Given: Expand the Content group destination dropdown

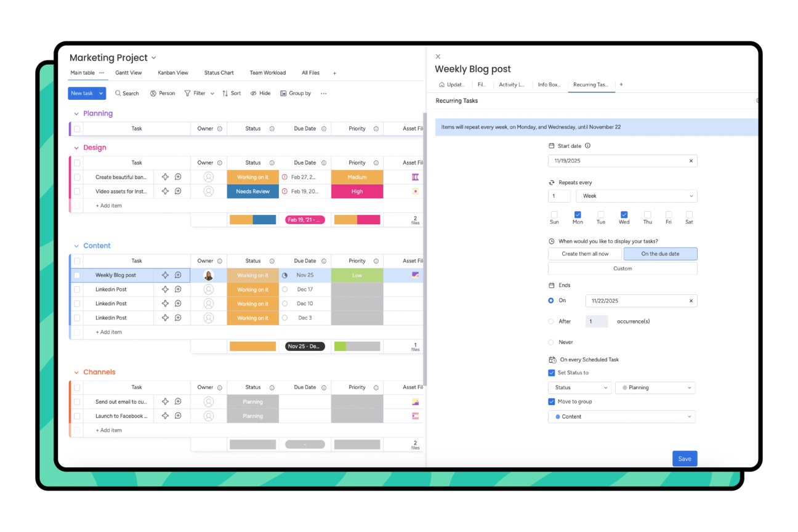Looking at the screenshot, I should (x=621, y=416).
